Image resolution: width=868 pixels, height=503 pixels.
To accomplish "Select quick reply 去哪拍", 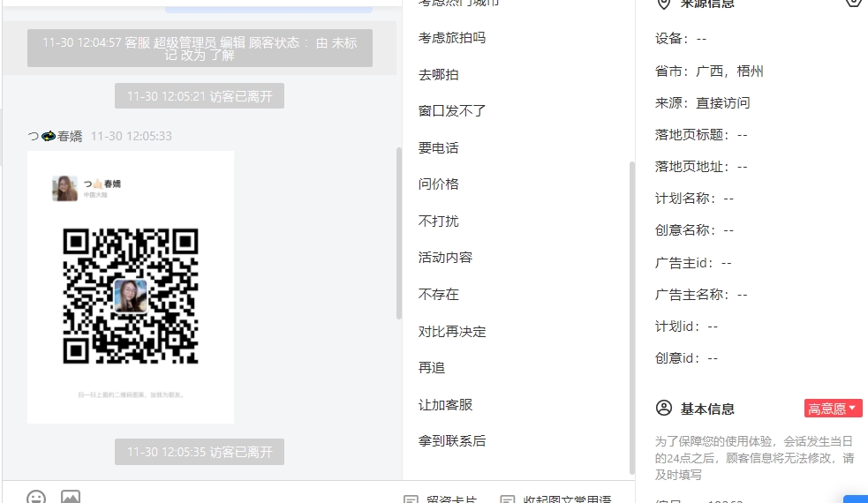I will pos(439,75).
